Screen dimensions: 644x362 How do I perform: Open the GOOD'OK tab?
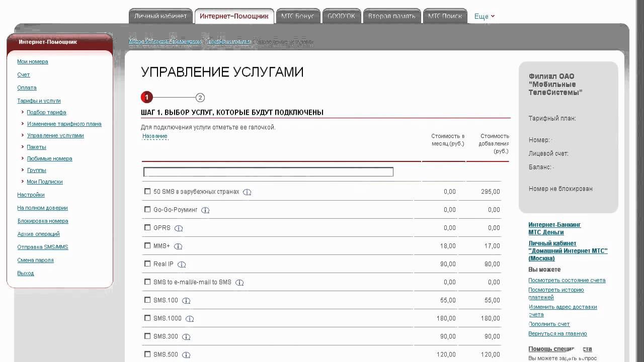(x=341, y=16)
